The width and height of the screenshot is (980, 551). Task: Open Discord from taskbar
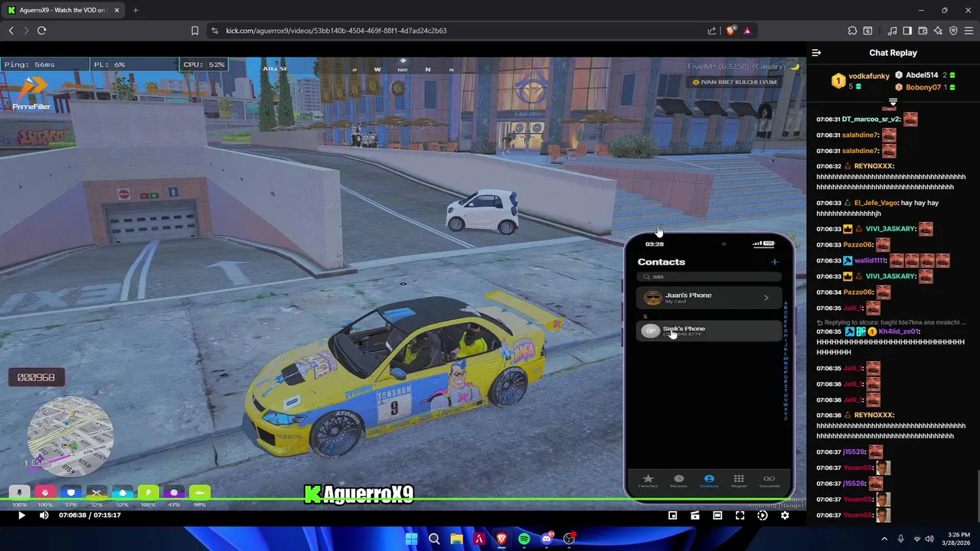(547, 539)
